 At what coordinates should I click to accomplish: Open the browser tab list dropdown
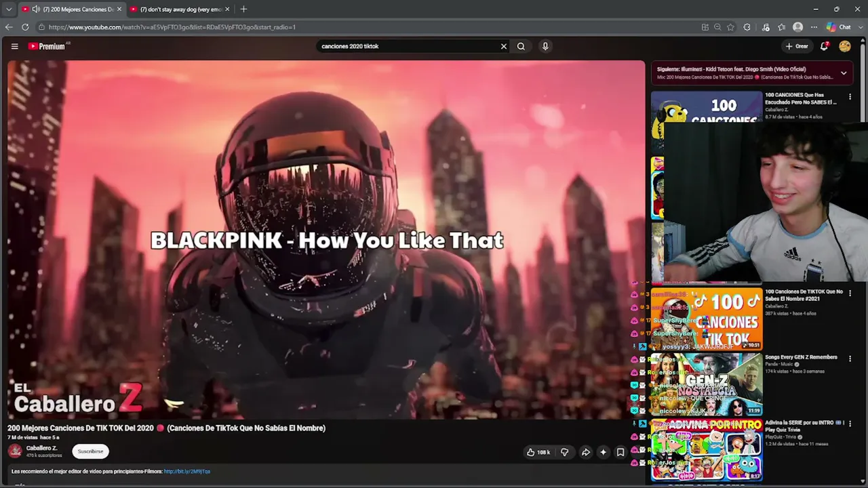[x=9, y=9]
